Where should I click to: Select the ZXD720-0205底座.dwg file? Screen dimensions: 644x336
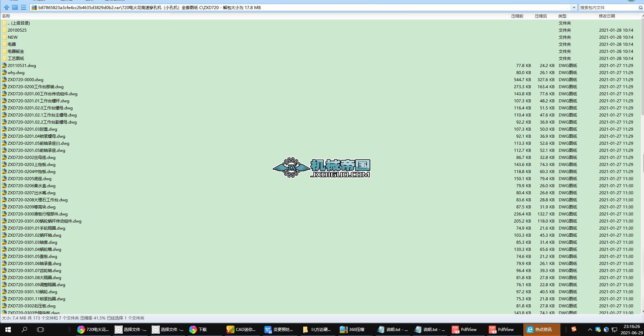pyautogui.click(x=29, y=178)
